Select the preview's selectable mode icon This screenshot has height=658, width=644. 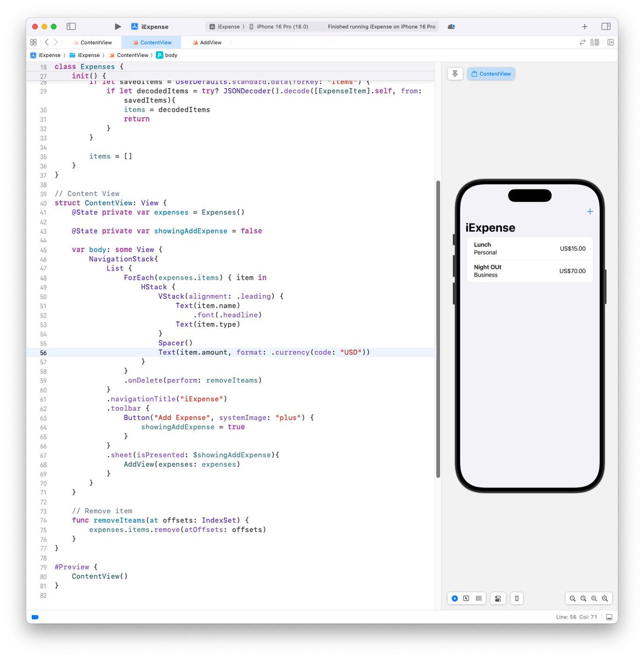coord(466,598)
